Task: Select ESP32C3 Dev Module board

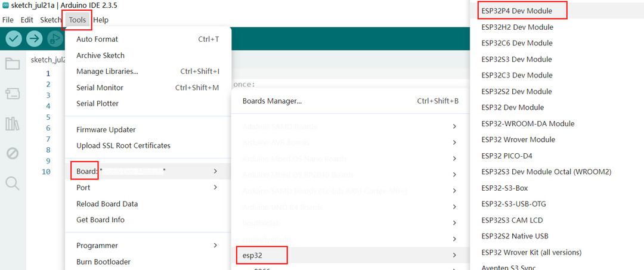Action: [557, 75]
